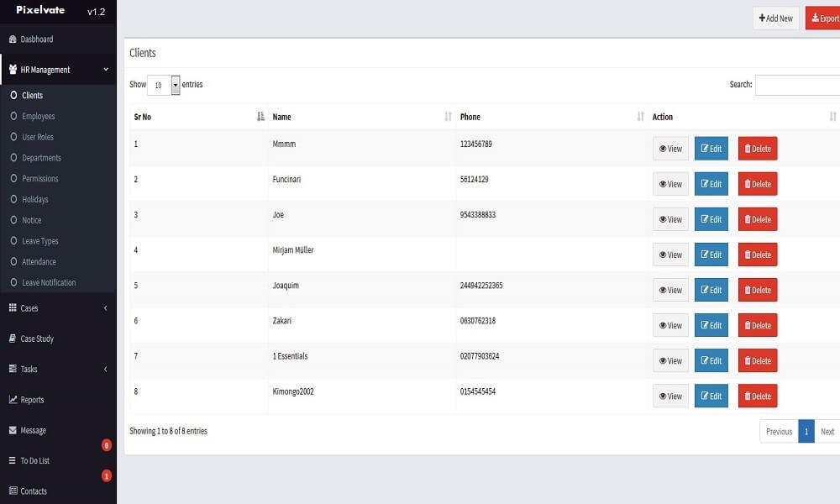Sort by Phone column sort icon
The width and height of the screenshot is (840, 504).
(x=641, y=117)
